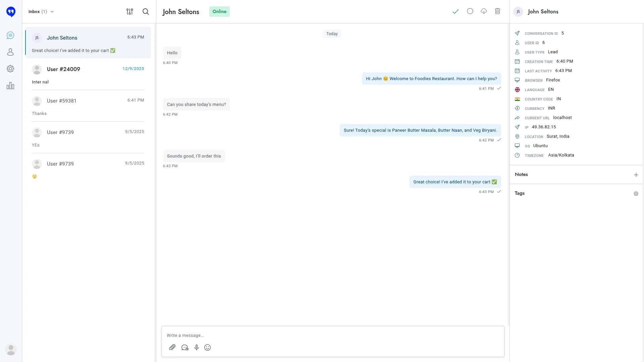Open the Users section in sidebar
This screenshot has width=644, height=362.
pyautogui.click(x=10, y=52)
